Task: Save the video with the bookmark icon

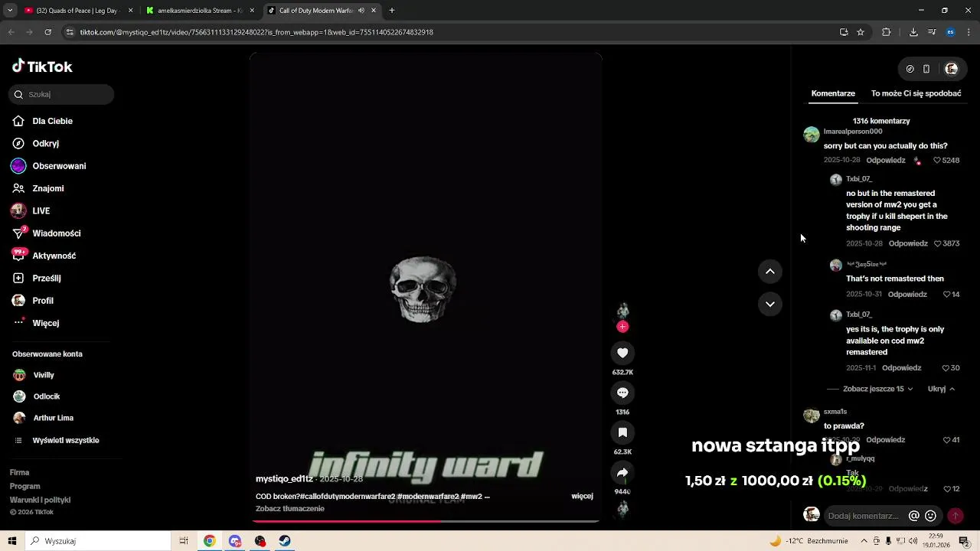Action: (622, 432)
